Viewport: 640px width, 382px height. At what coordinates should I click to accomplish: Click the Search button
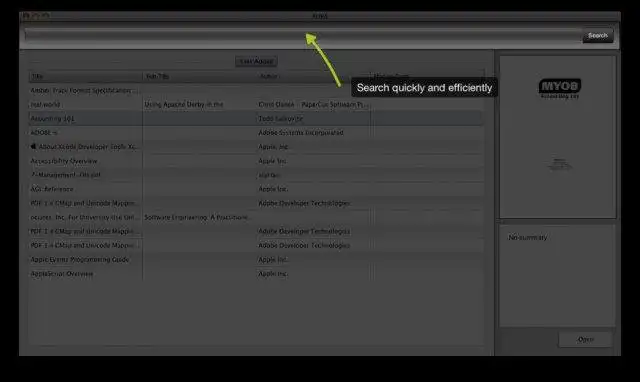598,36
